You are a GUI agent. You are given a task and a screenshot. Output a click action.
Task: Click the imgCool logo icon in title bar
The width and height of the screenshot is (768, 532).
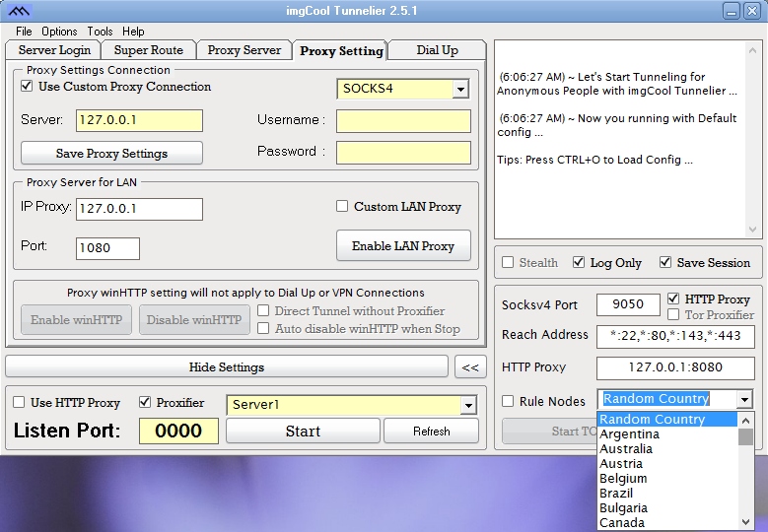(x=20, y=10)
